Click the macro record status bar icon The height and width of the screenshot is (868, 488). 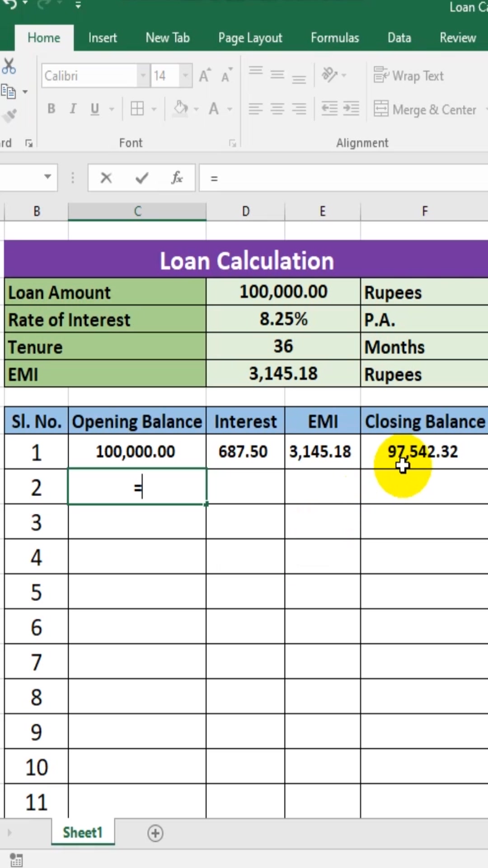click(16, 860)
